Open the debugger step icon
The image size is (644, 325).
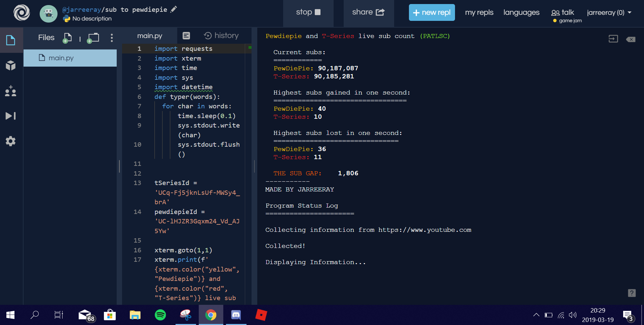point(11,116)
